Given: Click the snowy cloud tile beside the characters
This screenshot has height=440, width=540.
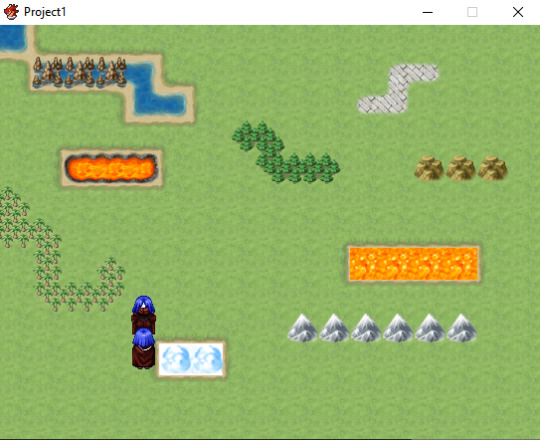Looking at the screenshot, I should tap(191, 359).
